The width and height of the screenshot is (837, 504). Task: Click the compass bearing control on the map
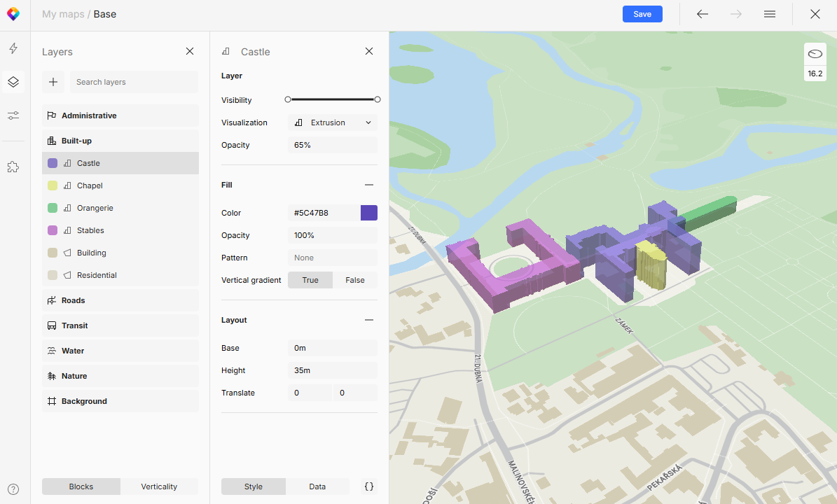coord(815,54)
